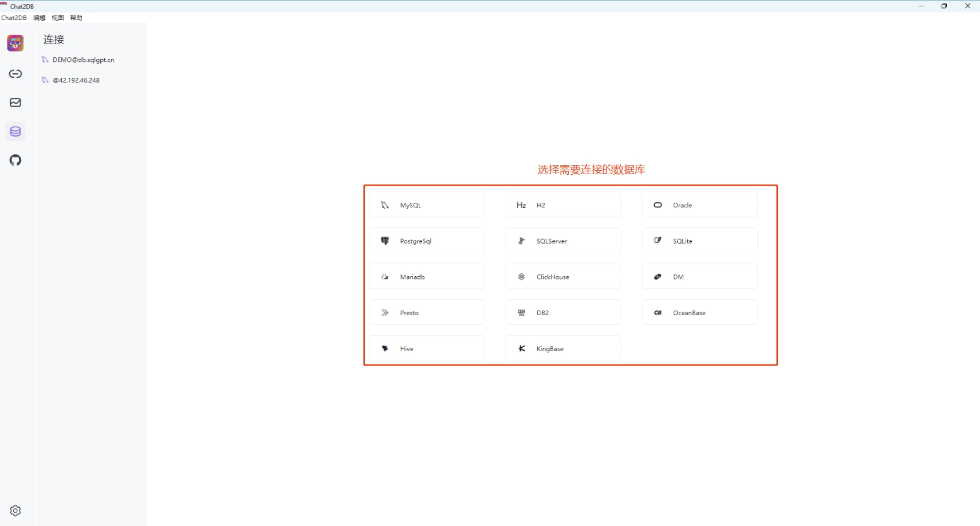Select the database icon in sidebar

tap(15, 131)
